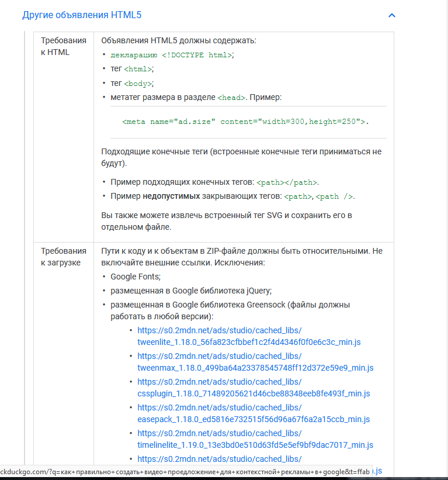Click the browser status bar URL tooltip
448x480 pixels.
[x=186, y=472]
